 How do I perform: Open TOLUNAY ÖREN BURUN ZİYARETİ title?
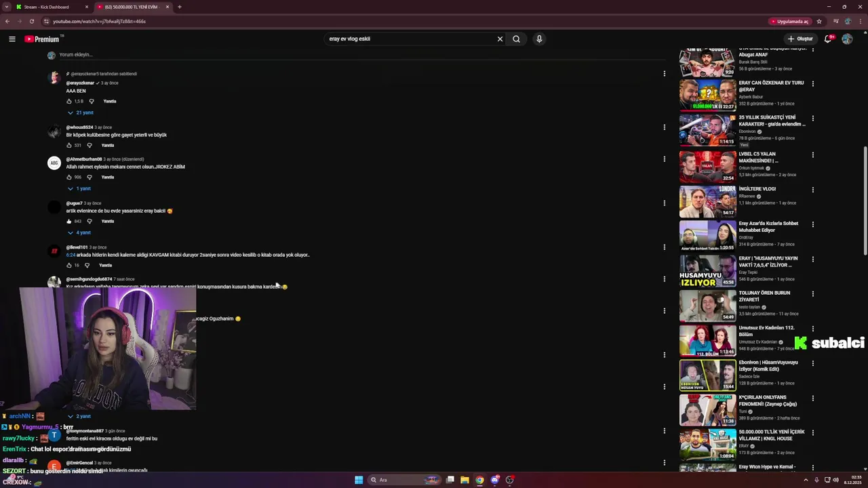764,296
